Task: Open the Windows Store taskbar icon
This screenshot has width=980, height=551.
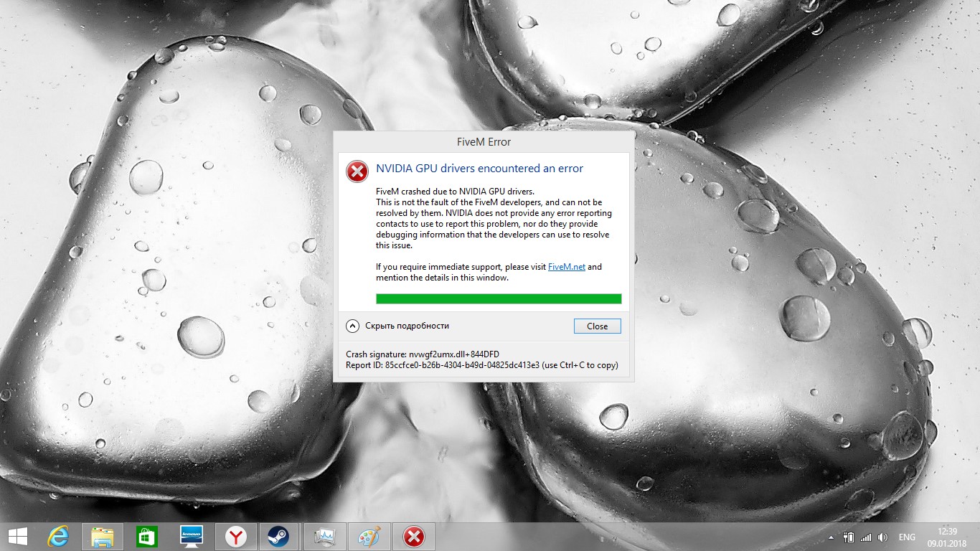Action: click(147, 537)
